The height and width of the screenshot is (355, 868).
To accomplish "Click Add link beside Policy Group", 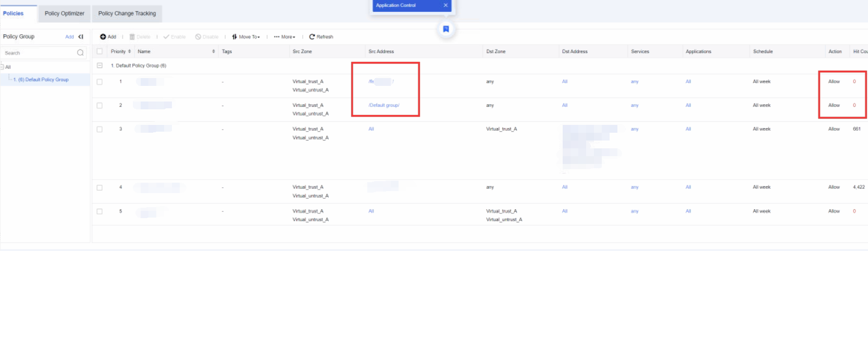I will pos(69,37).
